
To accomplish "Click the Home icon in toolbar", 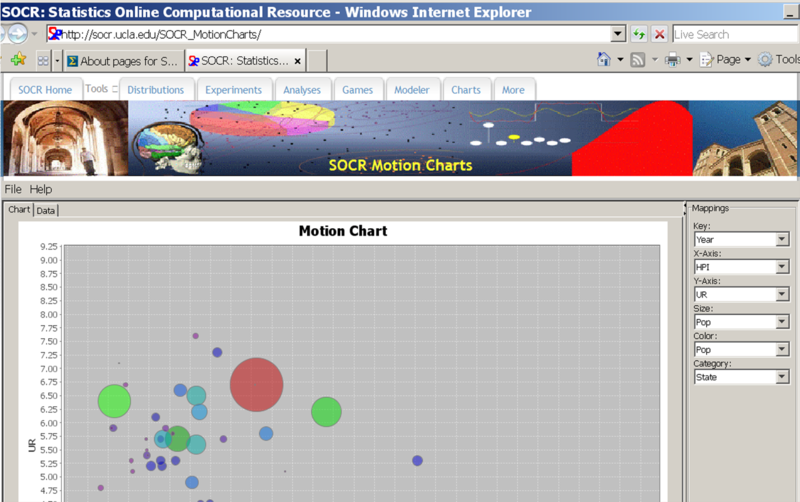I will click(604, 59).
